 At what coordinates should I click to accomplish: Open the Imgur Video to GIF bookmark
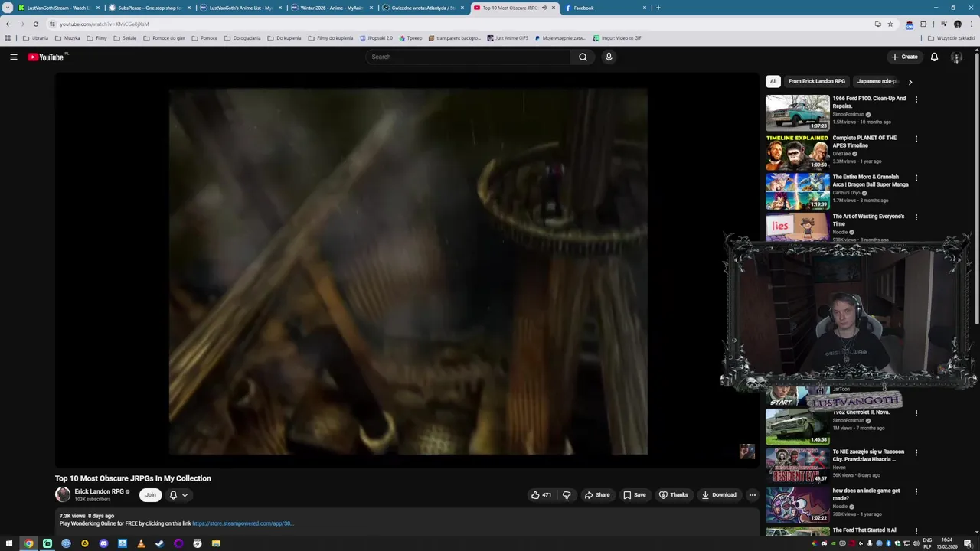[x=618, y=38]
